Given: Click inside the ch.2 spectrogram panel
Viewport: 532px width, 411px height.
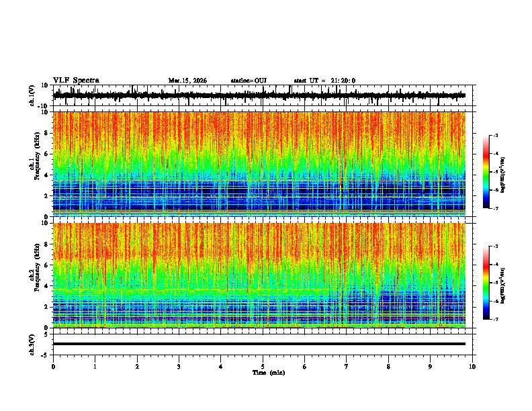Looking at the screenshot, I should click(259, 275).
